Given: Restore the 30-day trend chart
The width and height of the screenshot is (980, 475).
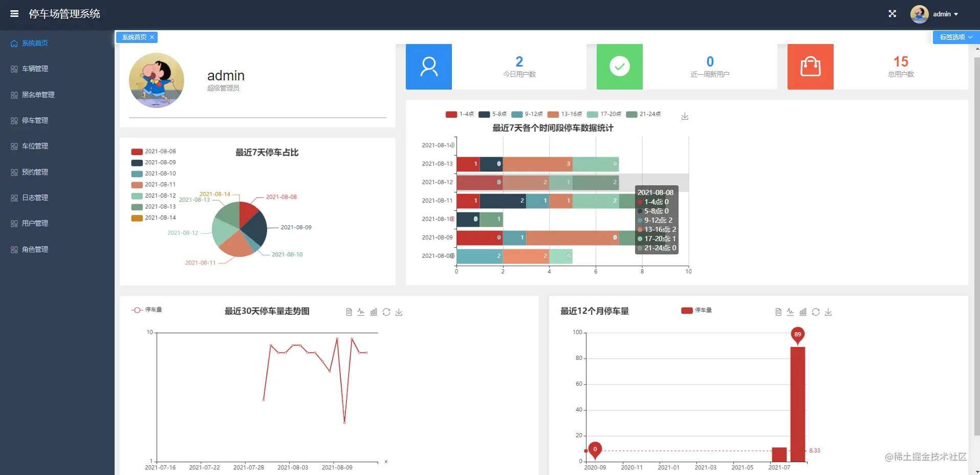Looking at the screenshot, I should tap(386, 312).
